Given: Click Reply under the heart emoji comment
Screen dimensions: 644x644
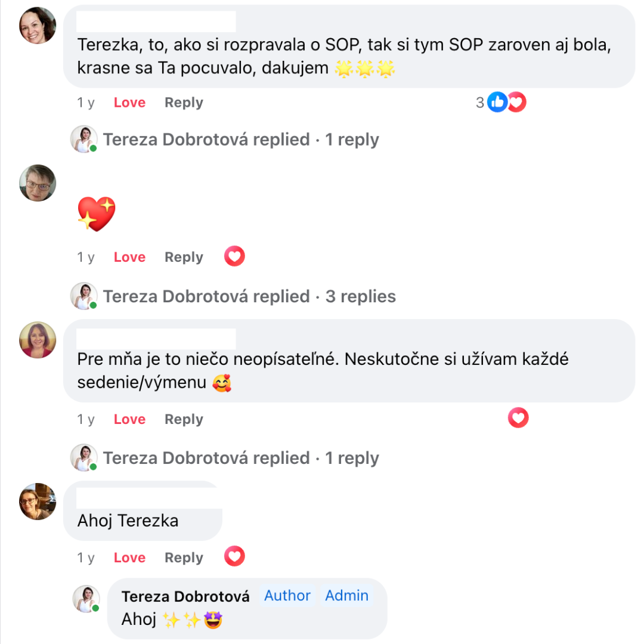Looking at the screenshot, I should coord(184,257).
